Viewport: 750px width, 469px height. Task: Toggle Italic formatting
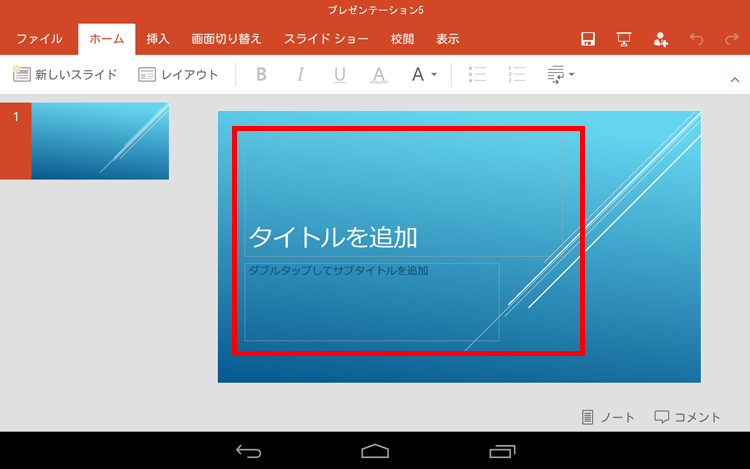click(300, 74)
